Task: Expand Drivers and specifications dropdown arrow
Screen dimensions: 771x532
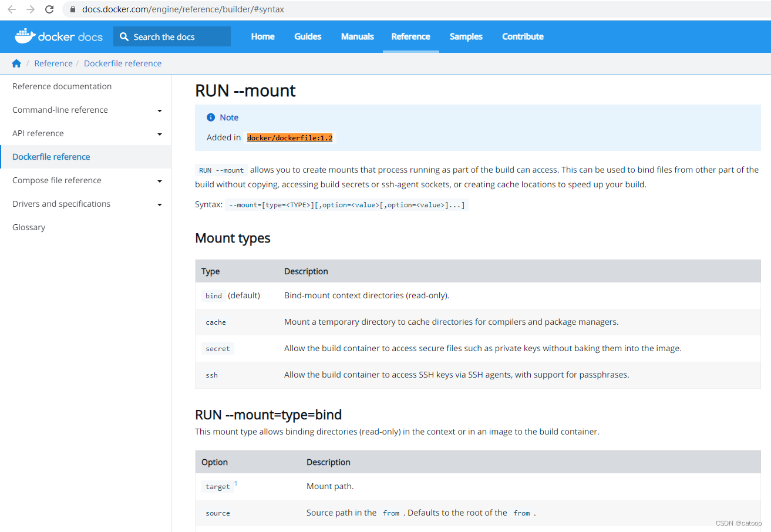Action: click(x=160, y=204)
